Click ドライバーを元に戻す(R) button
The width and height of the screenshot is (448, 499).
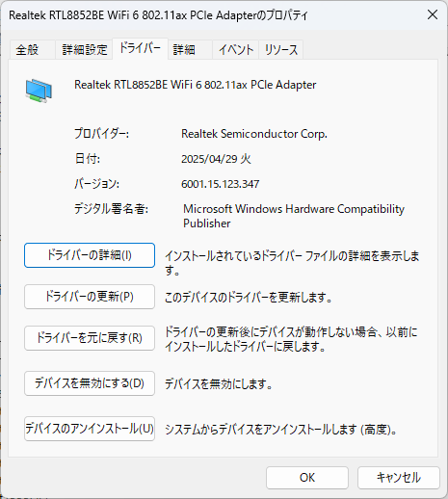click(90, 338)
